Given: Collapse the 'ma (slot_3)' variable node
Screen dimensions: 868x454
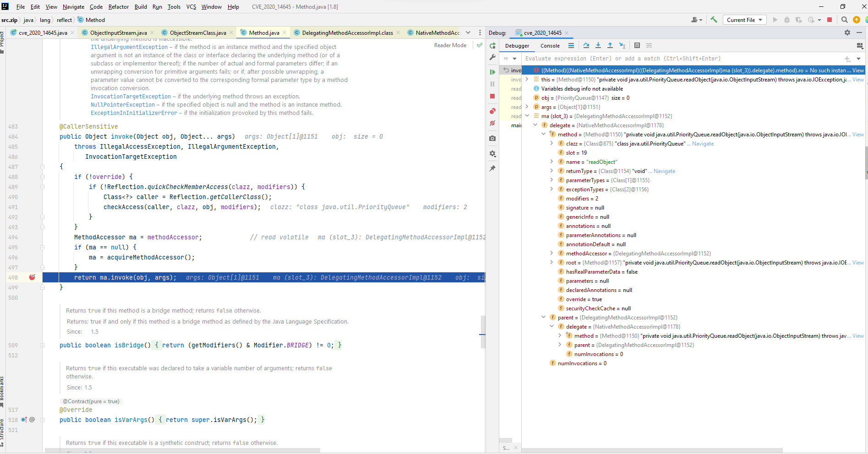Looking at the screenshot, I should click(527, 116).
